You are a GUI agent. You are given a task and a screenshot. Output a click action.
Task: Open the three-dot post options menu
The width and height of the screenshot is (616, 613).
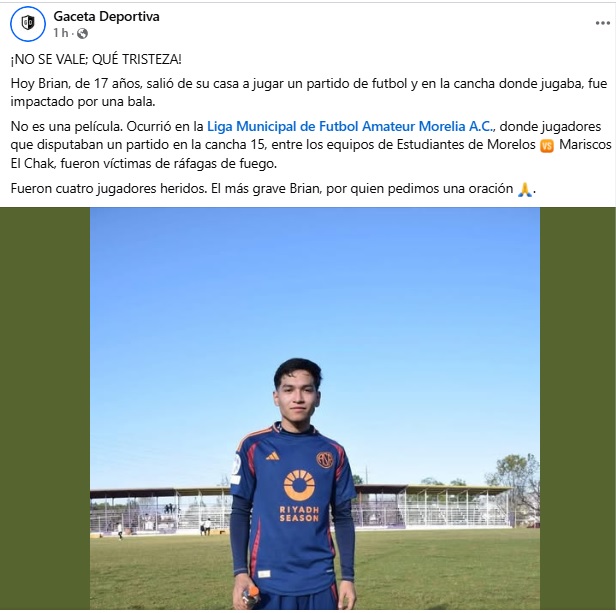[x=602, y=24]
